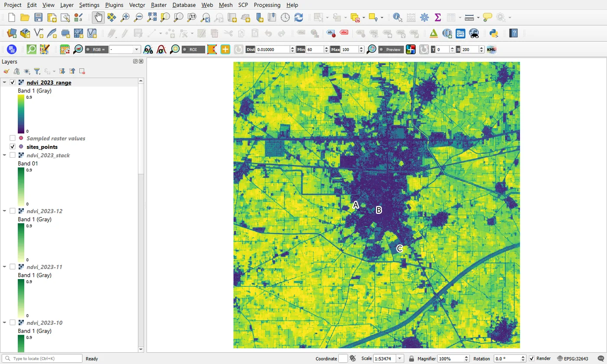
Task: Click the SCP orange plus create-ROI icon
Action: (225, 49)
